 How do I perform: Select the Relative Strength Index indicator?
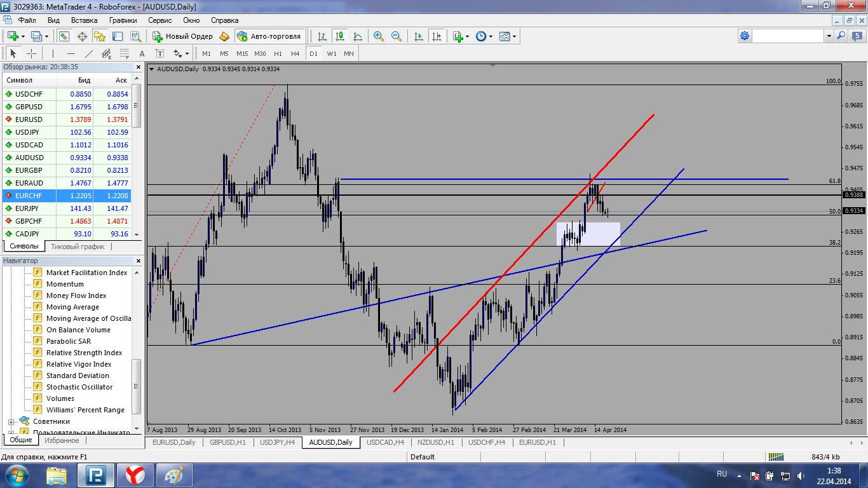[x=84, y=353]
